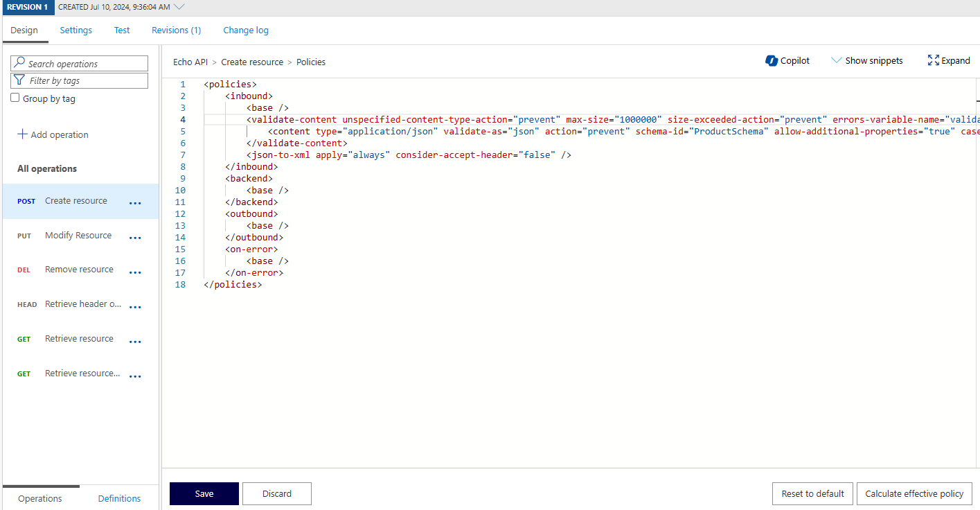Image resolution: width=980 pixels, height=510 pixels.
Task: Select the truncated GET Retrieve resource... operation
Action: [80, 373]
